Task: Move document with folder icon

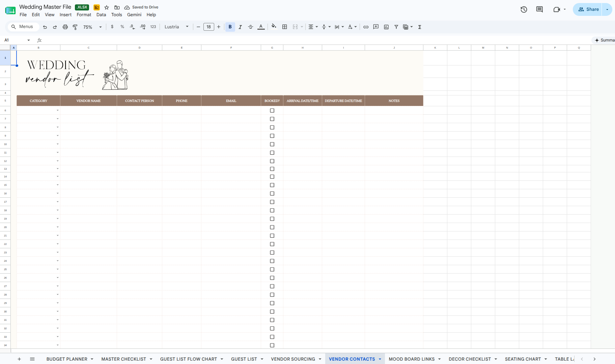Action: (x=117, y=7)
